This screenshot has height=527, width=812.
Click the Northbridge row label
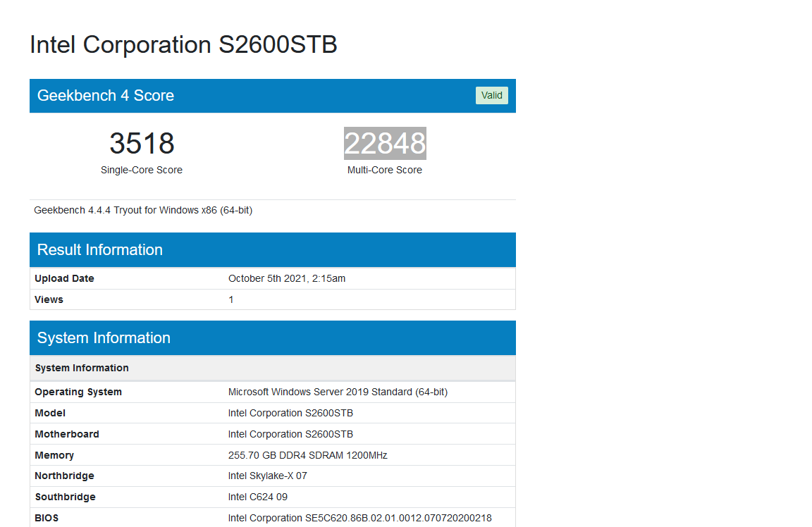(x=64, y=476)
